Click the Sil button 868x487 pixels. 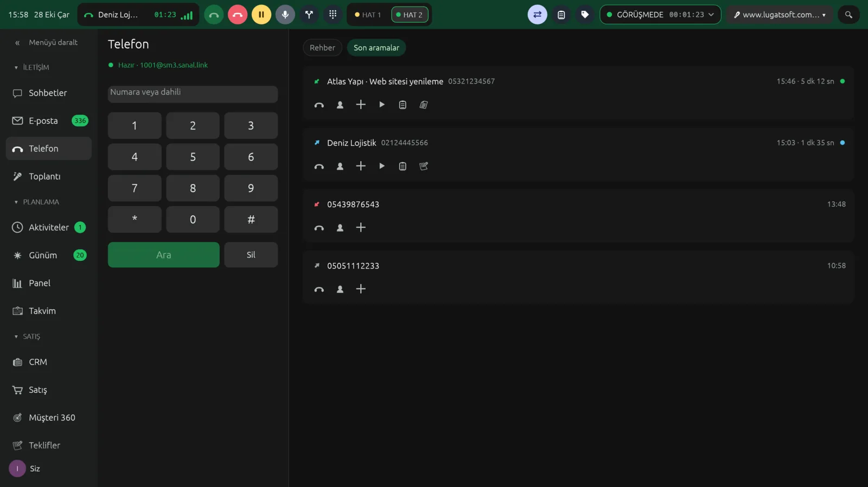point(251,255)
